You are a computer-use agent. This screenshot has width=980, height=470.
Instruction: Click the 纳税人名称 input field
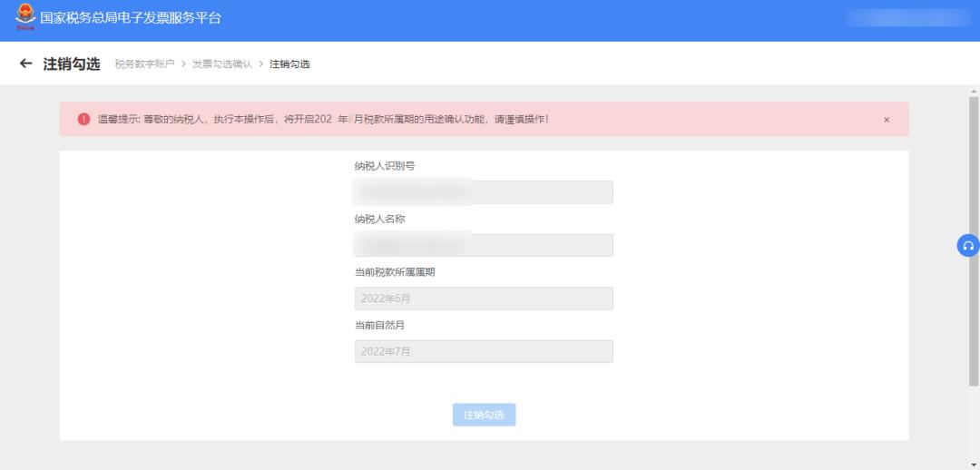484,245
